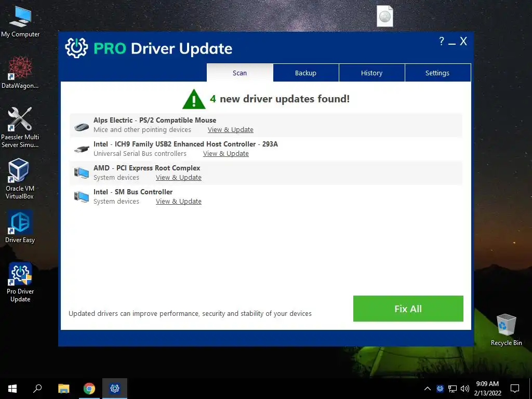The height and width of the screenshot is (399, 532).
Task: Click 'Mice and other pointing devices' text
Action: tap(142, 129)
